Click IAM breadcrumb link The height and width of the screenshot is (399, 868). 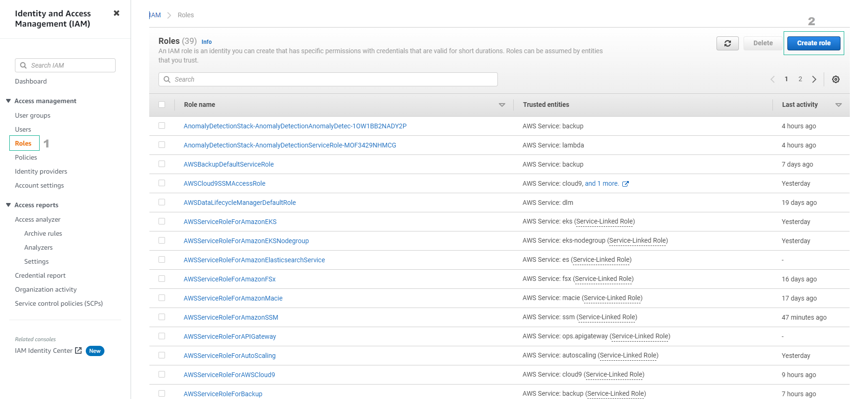[155, 15]
